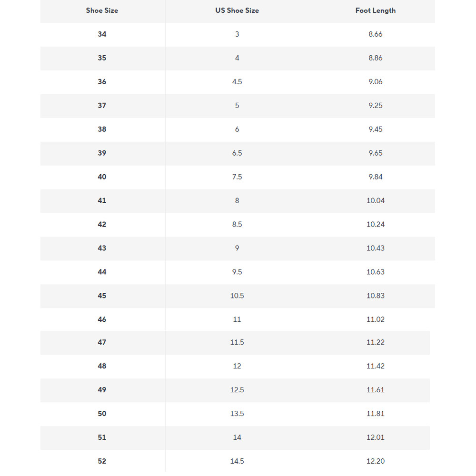Select US shoe size 6.5 cell
Image resolution: width=476 pixels, height=476 pixels.
tap(237, 153)
